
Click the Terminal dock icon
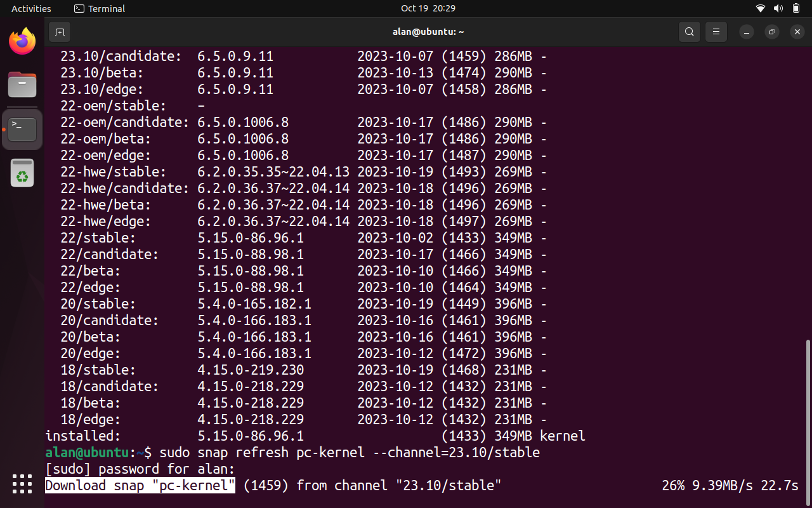coord(22,130)
